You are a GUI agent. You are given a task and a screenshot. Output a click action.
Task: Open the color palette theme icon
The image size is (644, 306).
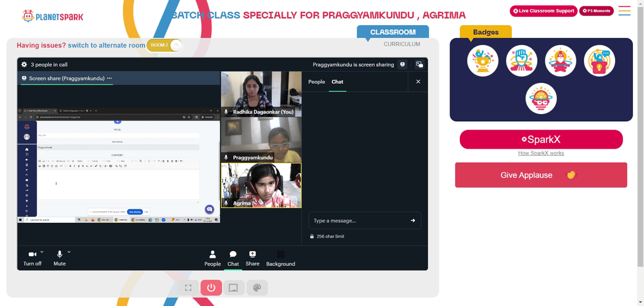coord(257,288)
